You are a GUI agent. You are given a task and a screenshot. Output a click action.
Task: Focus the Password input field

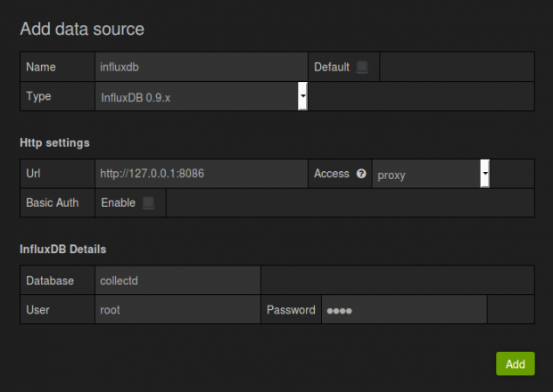(x=404, y=310)
